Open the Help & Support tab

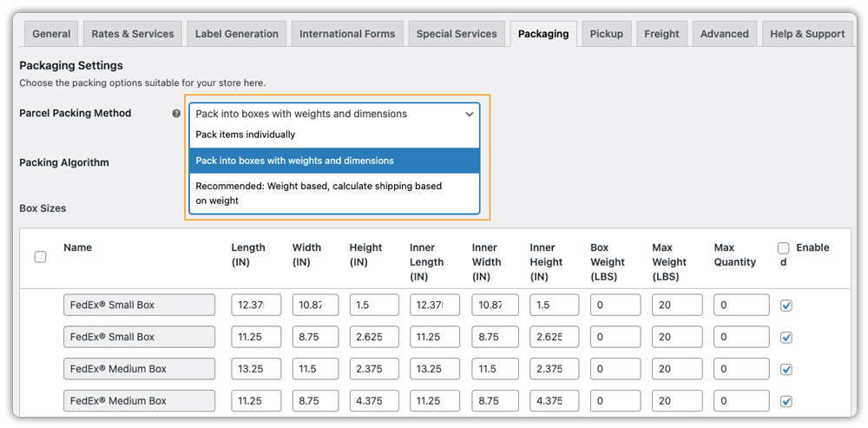[806, 34]
